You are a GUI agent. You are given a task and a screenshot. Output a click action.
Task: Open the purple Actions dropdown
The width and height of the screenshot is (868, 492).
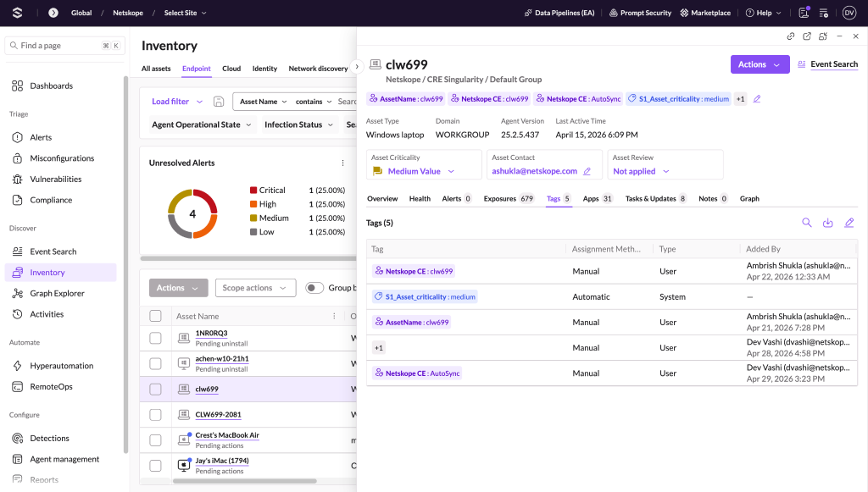(x=759, y=64)
